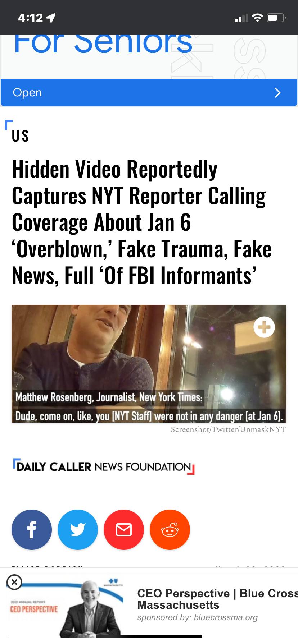
Task: Share article on Reddit
Action: 170,529
